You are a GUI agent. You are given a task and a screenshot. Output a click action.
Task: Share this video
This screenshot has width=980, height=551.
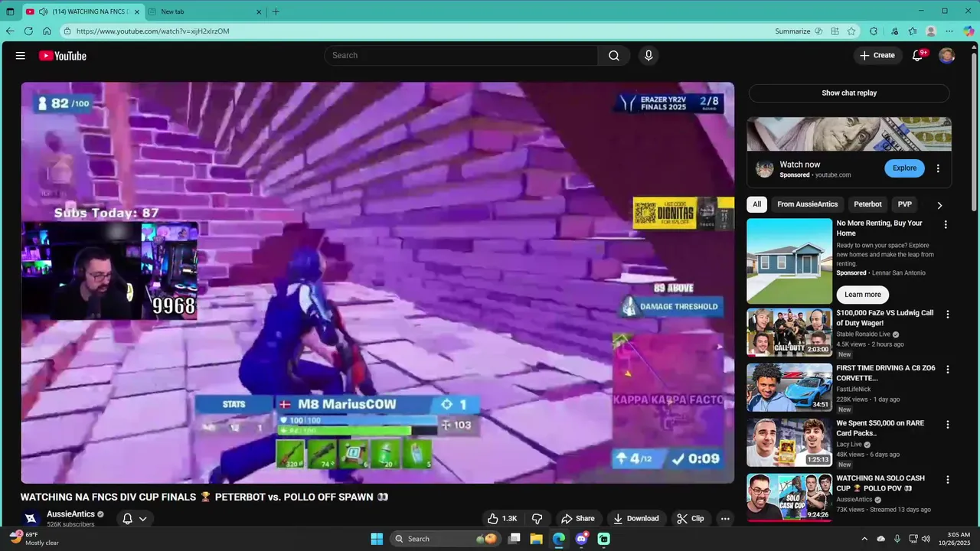(577, 518)
